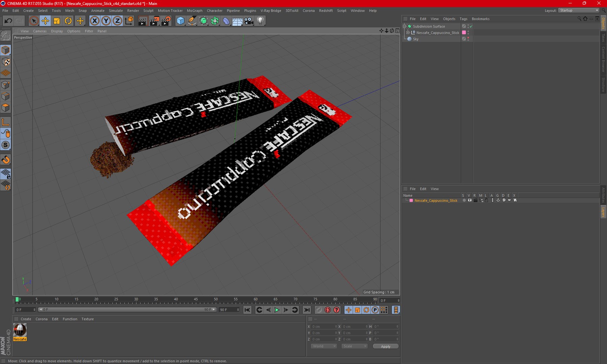Enable Texture mode in left toolbar
The image size is (607, 364).
(6, 62)
